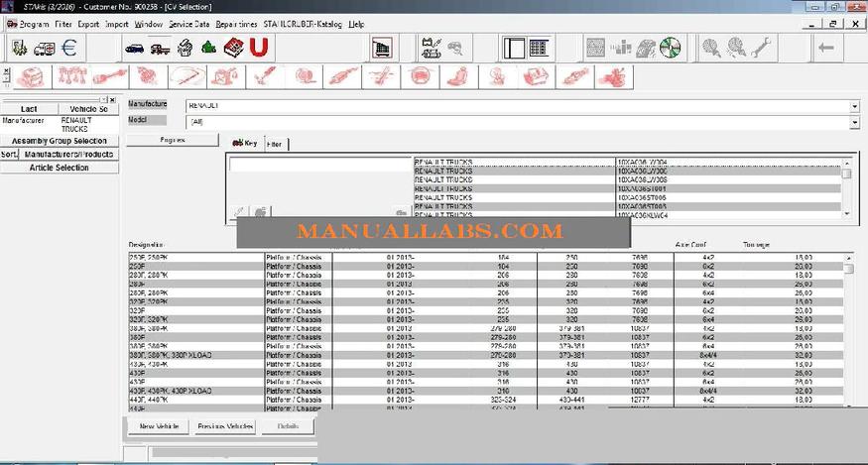Screen dimensions: 868x465
Task: Select row 440P, 440PK
Action: point(486,400)
